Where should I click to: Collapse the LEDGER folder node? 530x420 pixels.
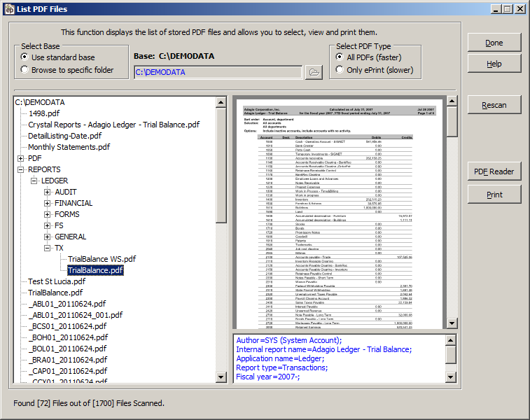click(34, 181)
